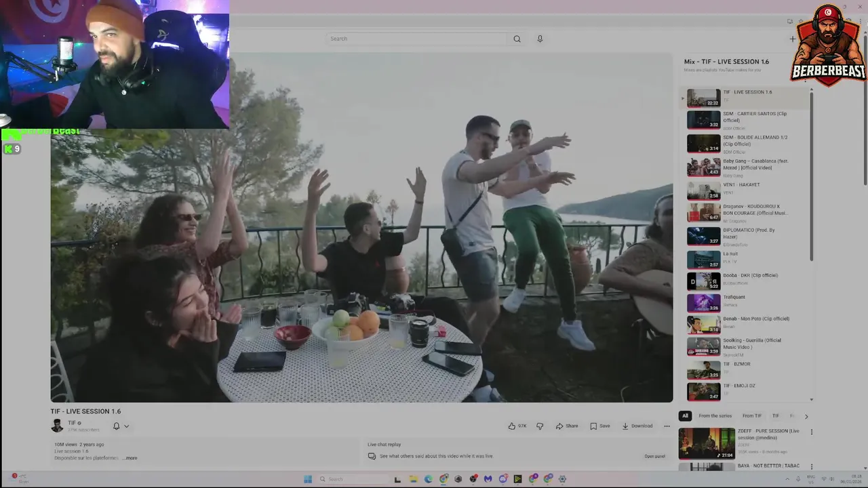Play TIF - BZMOR playlist item
The image size is (868, 488).
tap(746, 369)
